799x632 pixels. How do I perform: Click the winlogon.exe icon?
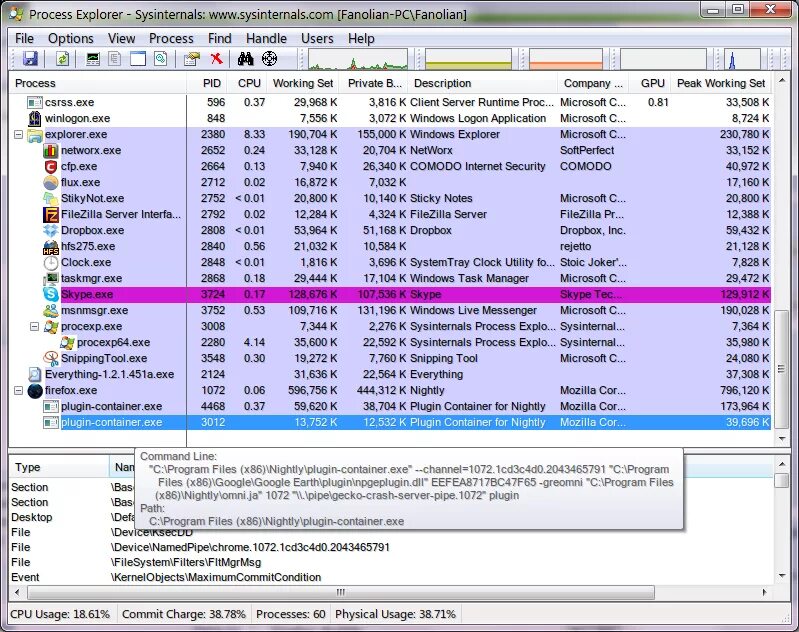pyautogui.click(x=35, y=118)
